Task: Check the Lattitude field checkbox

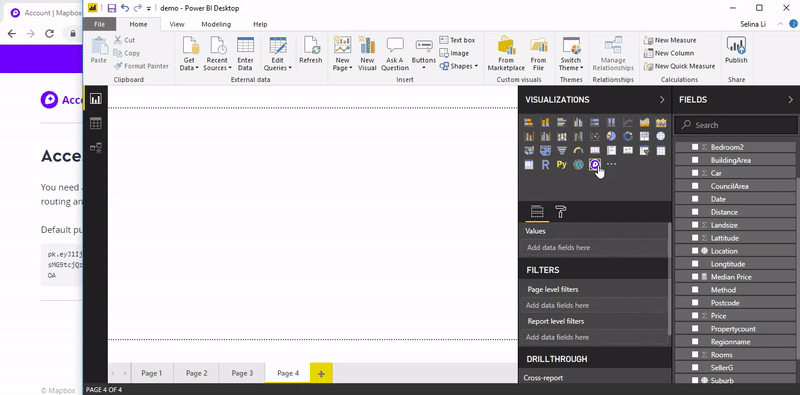Action: pos(695,238)
